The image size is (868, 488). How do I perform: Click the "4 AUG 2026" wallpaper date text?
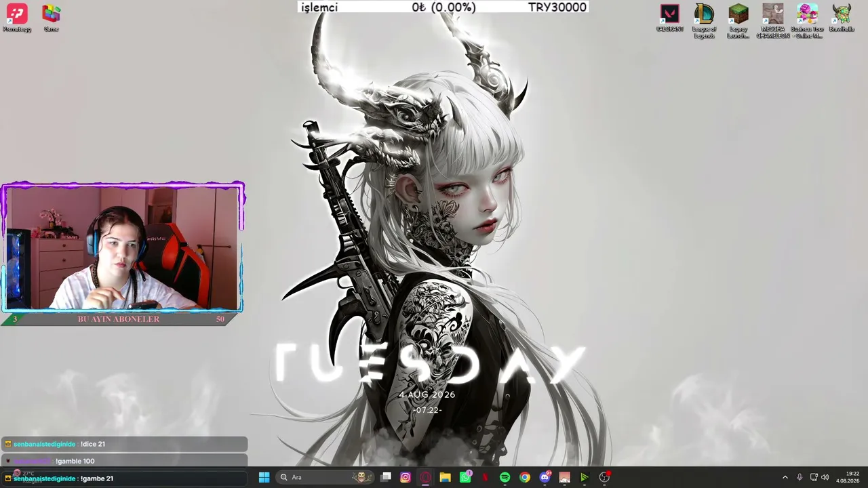[x=427, y=394]
